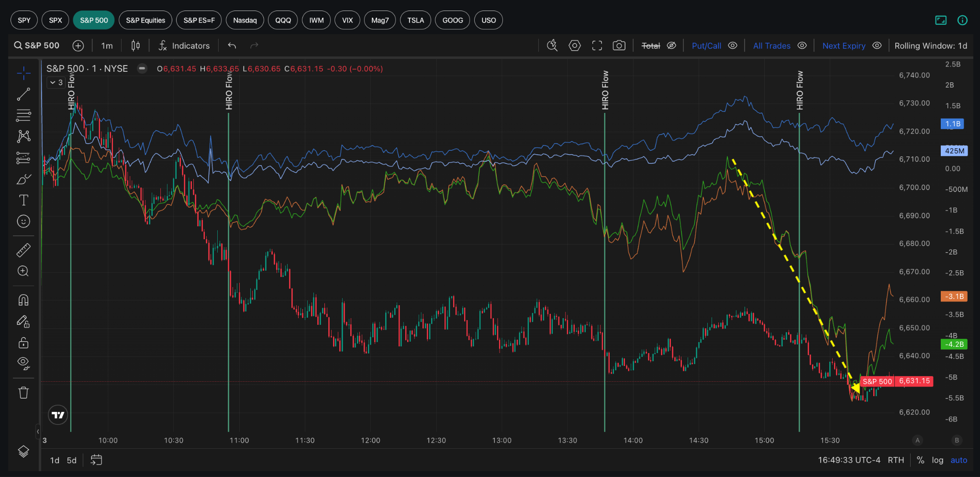This screenshot has height=477, width=980.
Task: Toggle All Trades visibility eye
Action: pyautogui.click(x=802, y=45)
